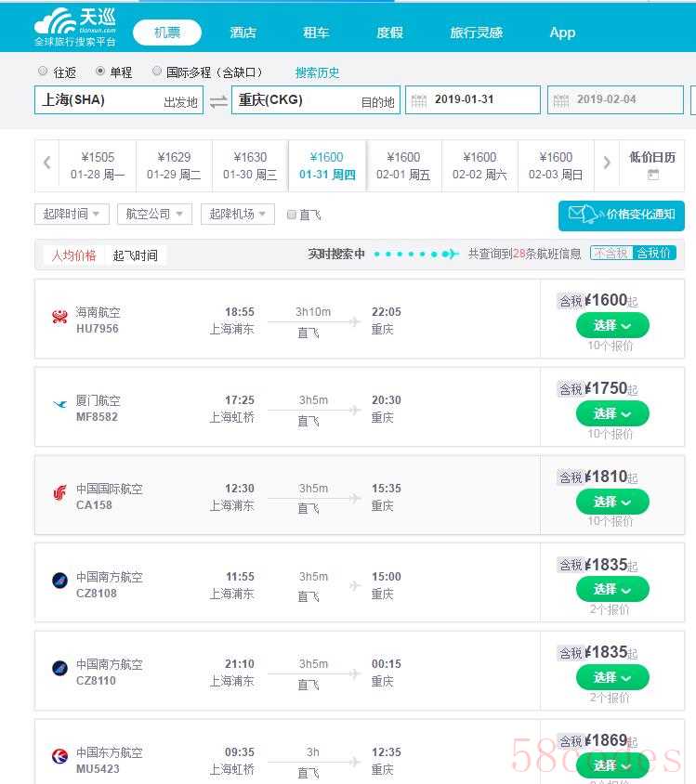696x784 pixels.
Task: Select the 单程 one-way radio button
Action: pyautogui.click(x=100, y=71)
